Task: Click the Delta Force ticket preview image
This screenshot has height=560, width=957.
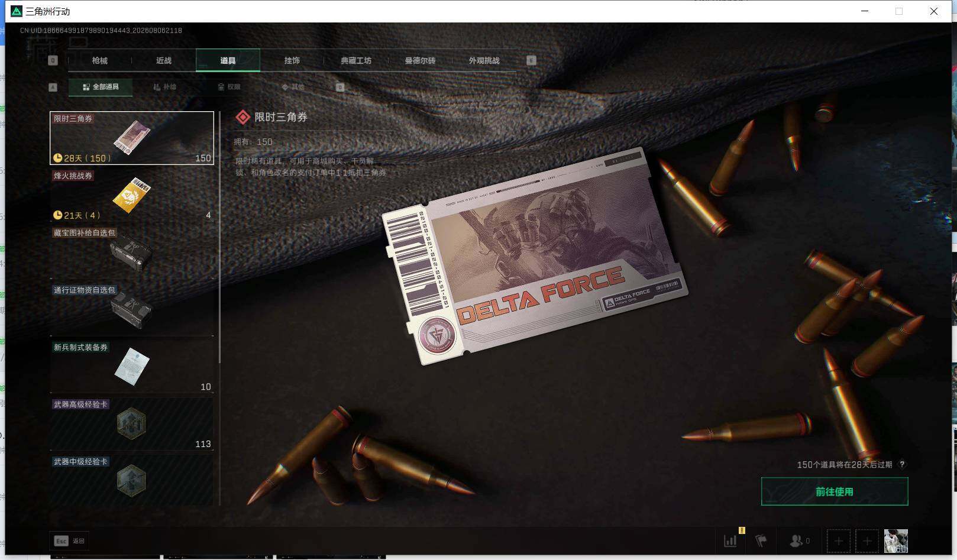Action: [x=535, y=255]
